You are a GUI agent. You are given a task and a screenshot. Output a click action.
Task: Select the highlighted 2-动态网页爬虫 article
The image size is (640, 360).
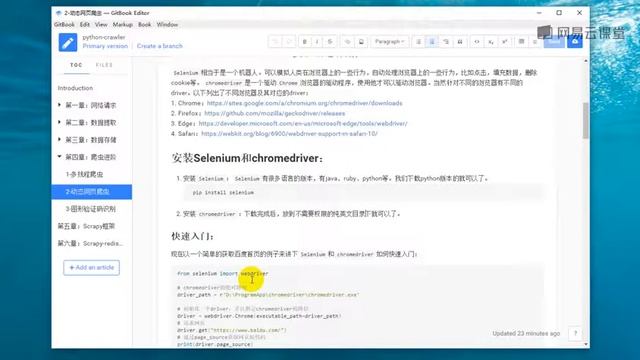[x=91, y=192]
